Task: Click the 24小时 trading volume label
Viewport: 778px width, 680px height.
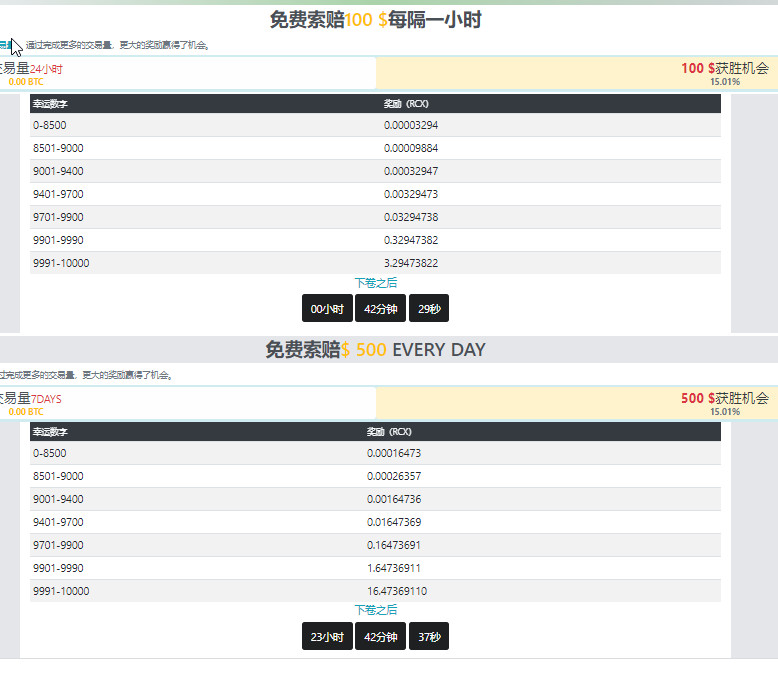Action: [x=46, y=69]
